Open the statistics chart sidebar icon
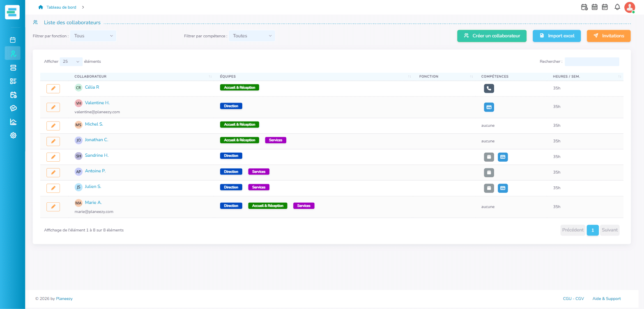Viewport: 644px width, 309px height. 13,122
